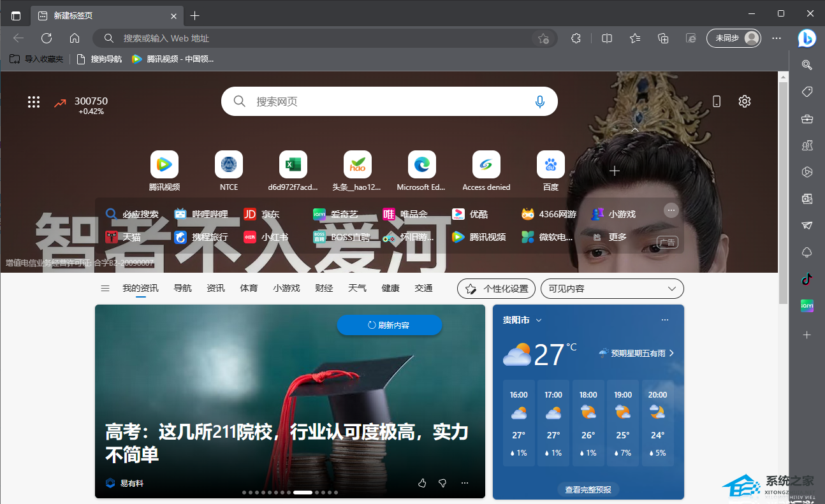Open the Bing Chat sidebar icon

click(x=807, y=38)
